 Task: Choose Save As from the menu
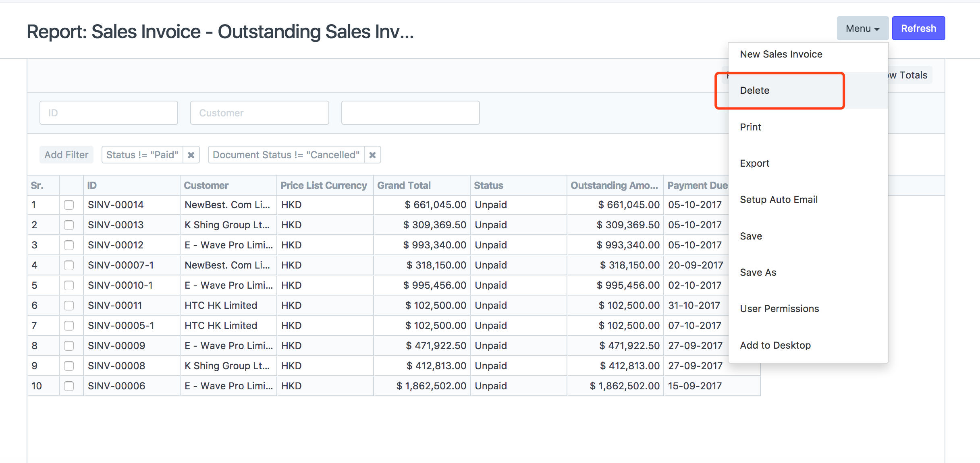[758, 273]
